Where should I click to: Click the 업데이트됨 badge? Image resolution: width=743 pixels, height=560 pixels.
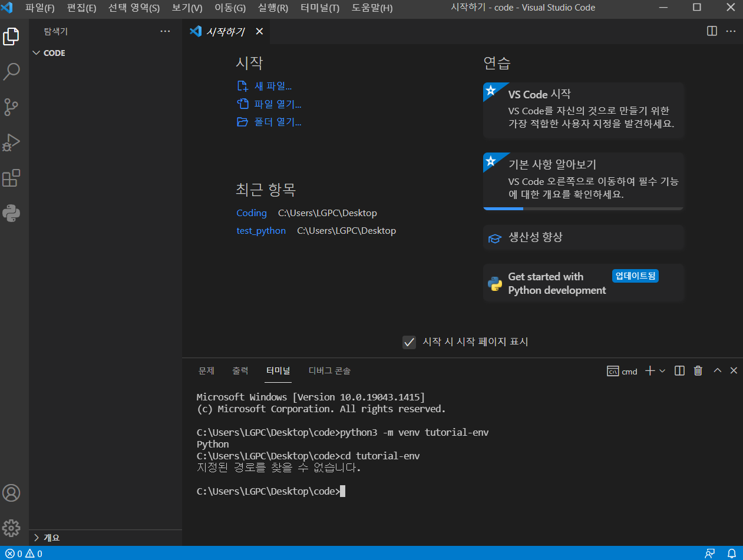(x=635, y=276)
